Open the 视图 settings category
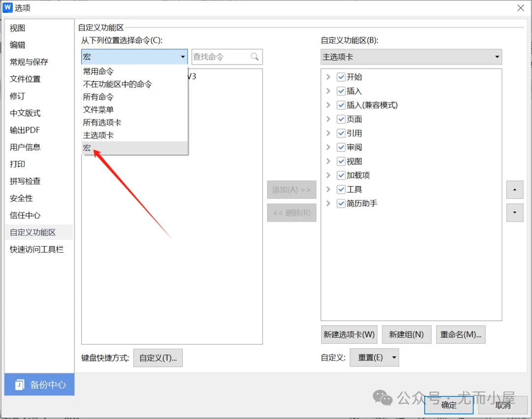The width and height of the screenshot is (532, 419). 39,28
